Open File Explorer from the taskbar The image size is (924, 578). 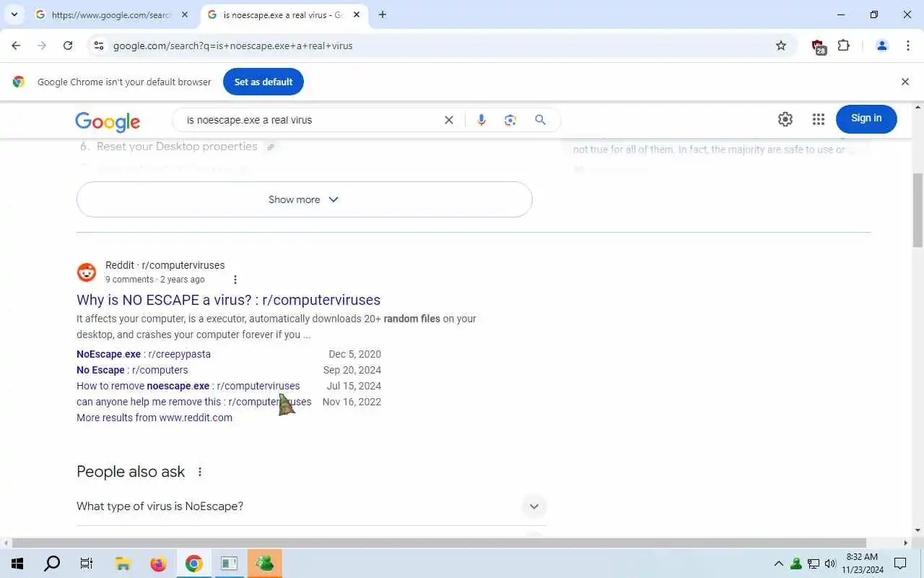point(123,564)
